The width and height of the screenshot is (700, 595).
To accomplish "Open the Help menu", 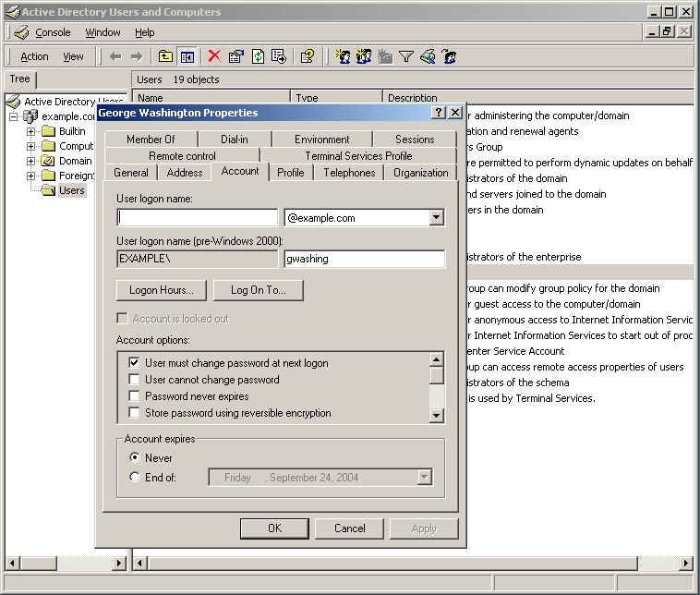I will (145, 32).
